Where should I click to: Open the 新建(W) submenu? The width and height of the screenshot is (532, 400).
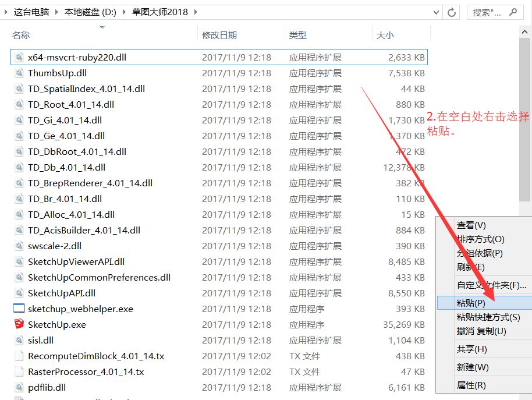(472, 367)
